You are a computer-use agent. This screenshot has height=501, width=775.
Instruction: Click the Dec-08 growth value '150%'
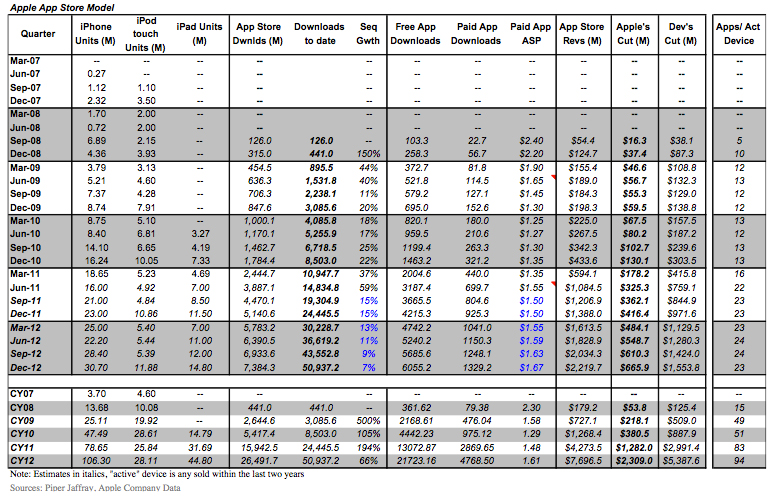coord(369,154)
